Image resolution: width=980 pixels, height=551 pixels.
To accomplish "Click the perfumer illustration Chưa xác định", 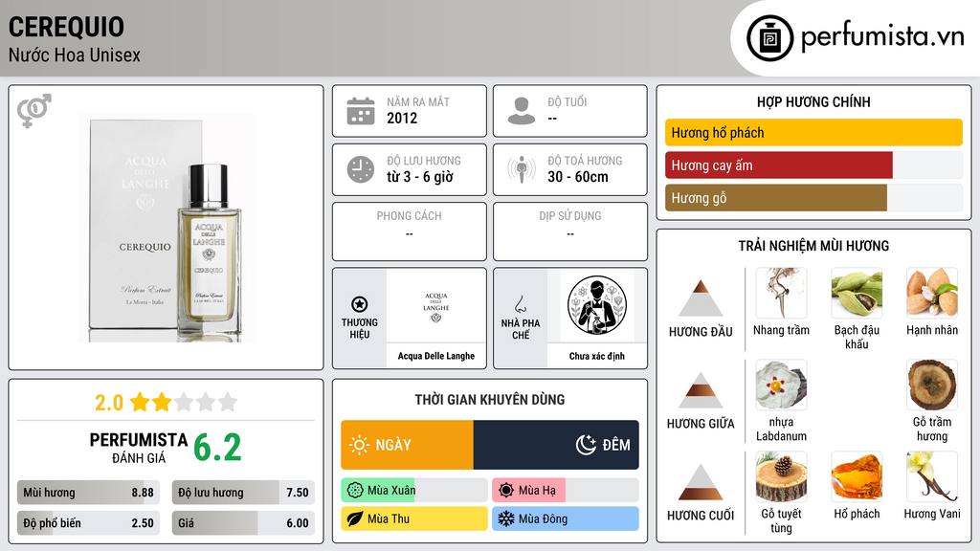I will tap(597, 305).
